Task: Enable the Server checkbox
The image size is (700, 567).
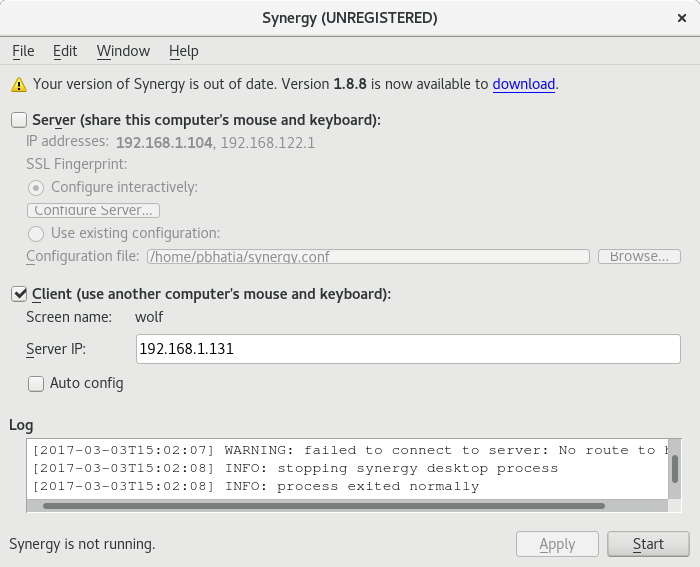Action: click(19, 120)
